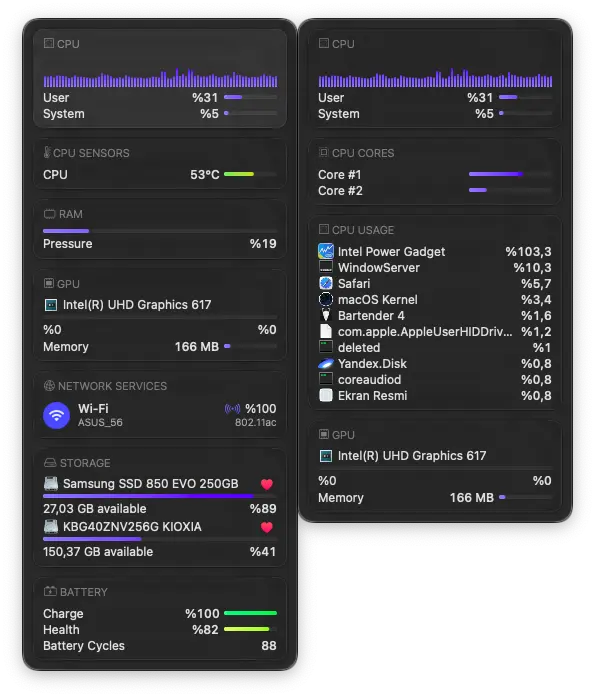This screenshot has height=697, width=595.
Task: Click the Samsung SSD usage bar
Action: pyautogui.click(x=160, y=496)
